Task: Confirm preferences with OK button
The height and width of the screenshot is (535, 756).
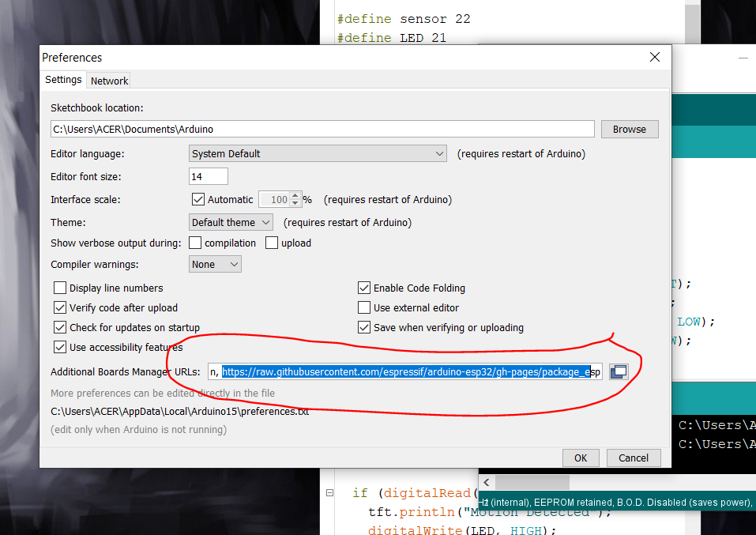Action: point(581,458)
